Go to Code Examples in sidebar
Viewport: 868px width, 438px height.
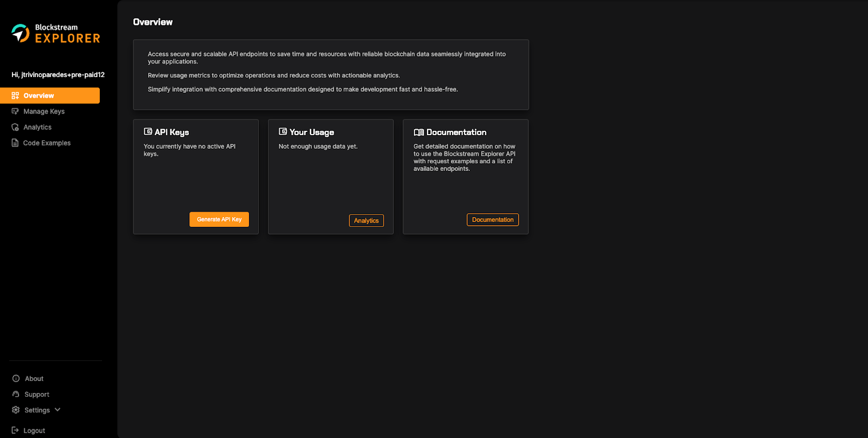tap(47, 143)
